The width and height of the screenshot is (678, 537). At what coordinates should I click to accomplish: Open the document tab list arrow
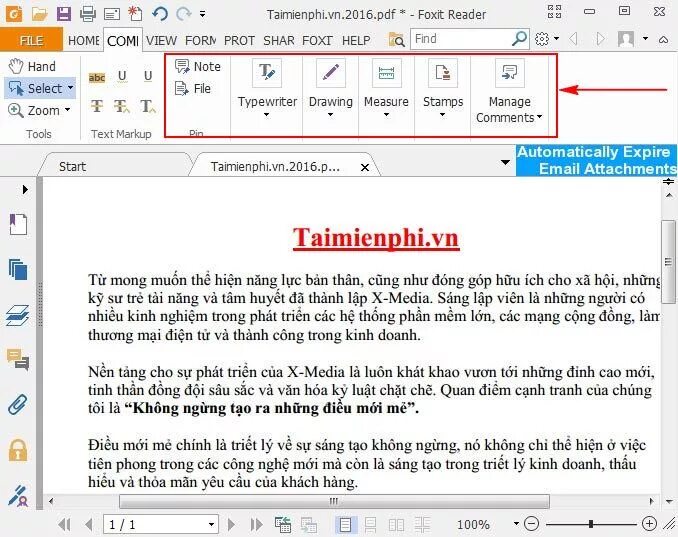click(505, 163)
